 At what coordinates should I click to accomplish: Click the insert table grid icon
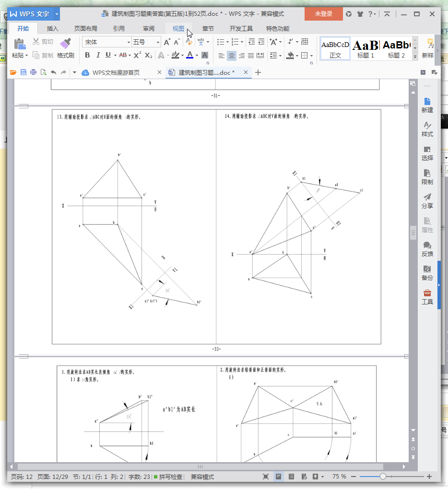(305, 42)
